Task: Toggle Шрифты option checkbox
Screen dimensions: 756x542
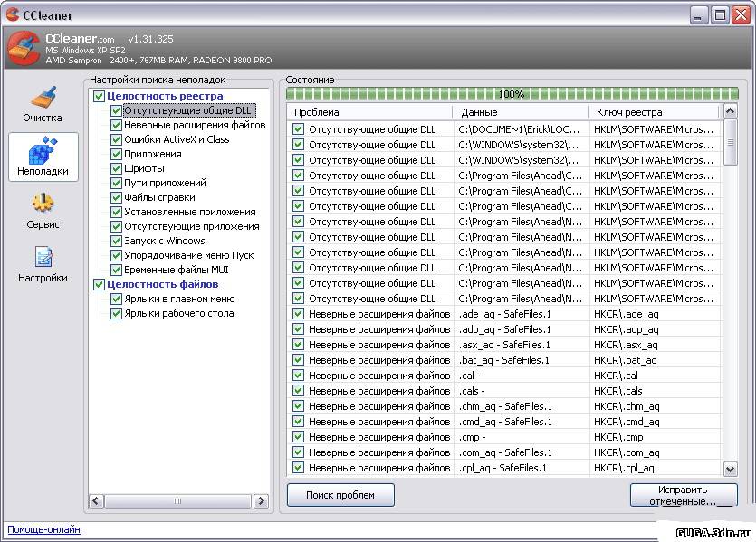Action: tap(116, 168)
